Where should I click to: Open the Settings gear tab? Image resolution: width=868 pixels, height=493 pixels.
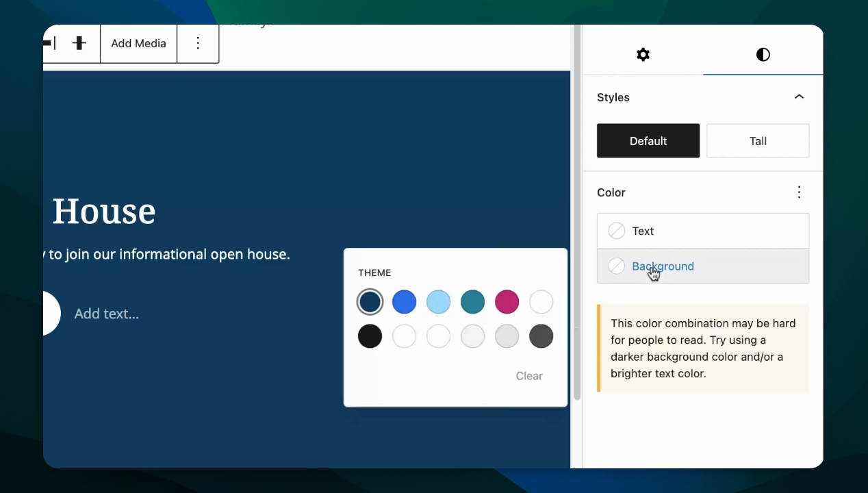643,55
